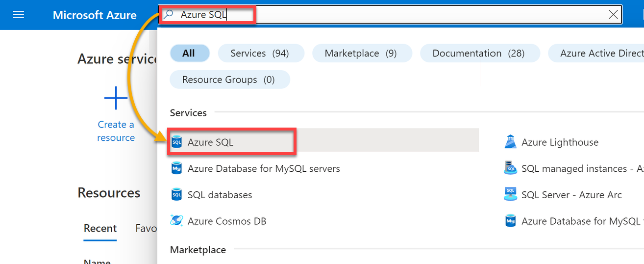Image resolution: width=644 pixels, height=264 pixels.
Task: Filter results by Marketplace (9)
Action: (x=361, y=53)
